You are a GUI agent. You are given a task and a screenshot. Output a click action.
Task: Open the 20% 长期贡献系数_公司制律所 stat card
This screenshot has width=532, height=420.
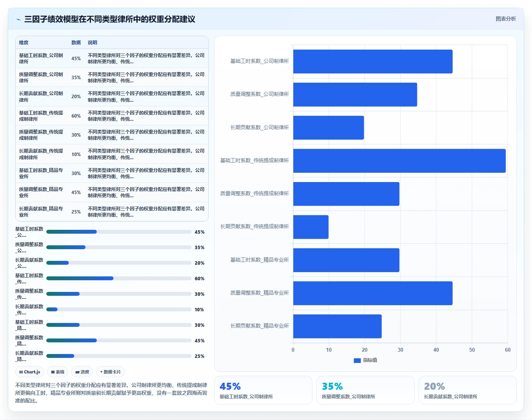click(467, 390)
